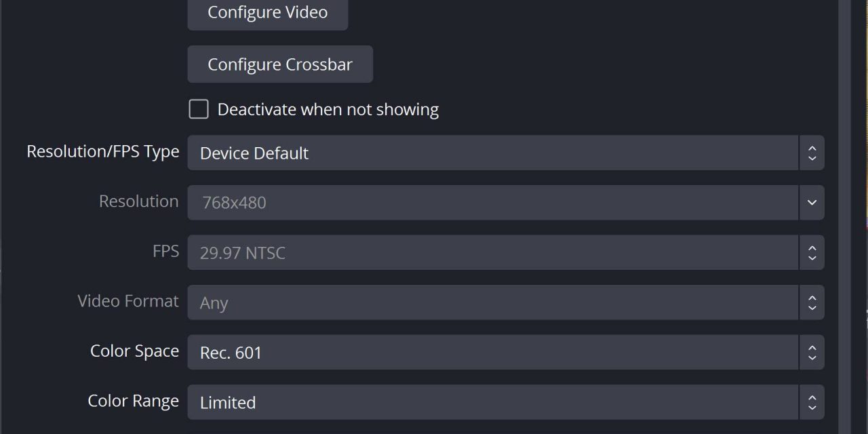Enable the Deactivate when not showing checkbox

199,109
